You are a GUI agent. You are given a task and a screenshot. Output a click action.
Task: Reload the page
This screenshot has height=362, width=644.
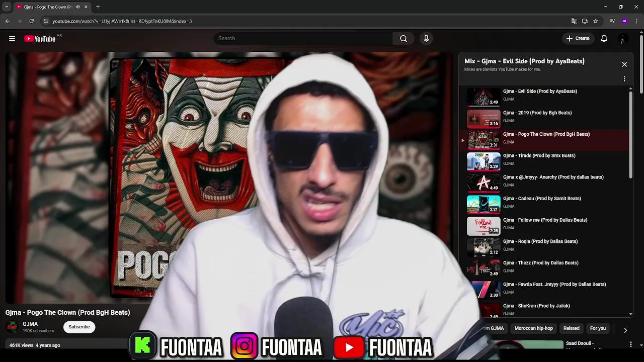tap(31, 21)
